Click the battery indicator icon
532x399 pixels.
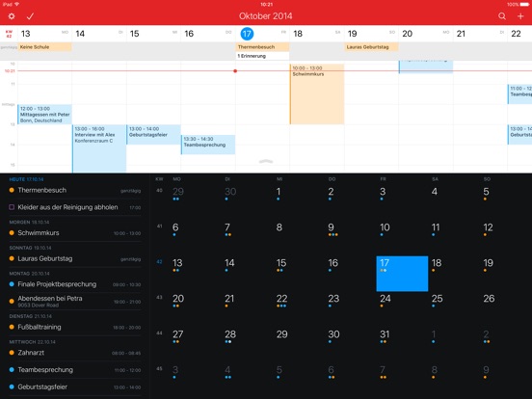[525, 5]
